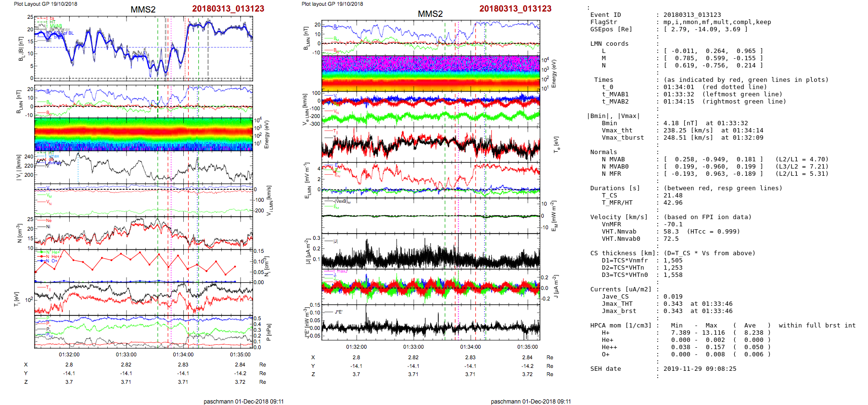Click the 'He++' row label
This screenshot has width=868, height=405.
[x=610, y=347]
